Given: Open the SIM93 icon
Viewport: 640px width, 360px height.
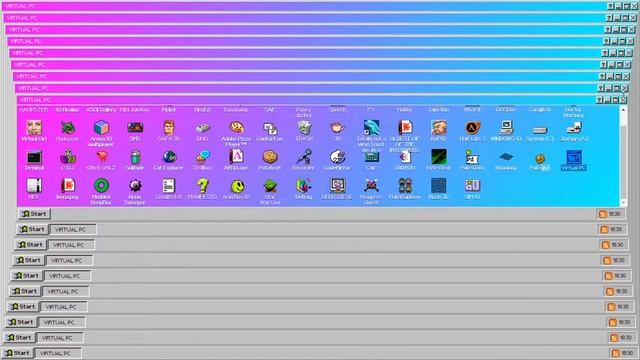Looking at the screenshot, I should tap(472, 186).
